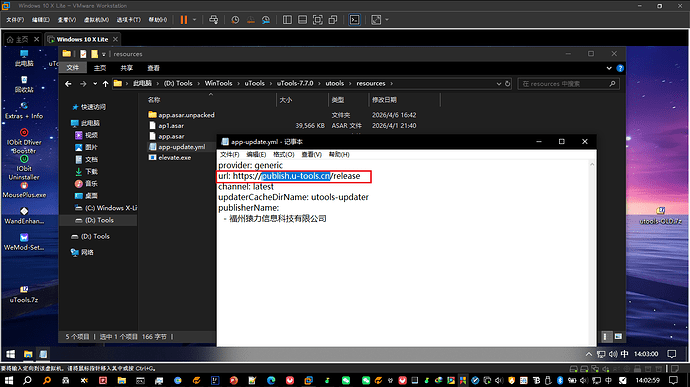Open the guest Windows Start button
The image size is (690, 387).
(11, 354)
